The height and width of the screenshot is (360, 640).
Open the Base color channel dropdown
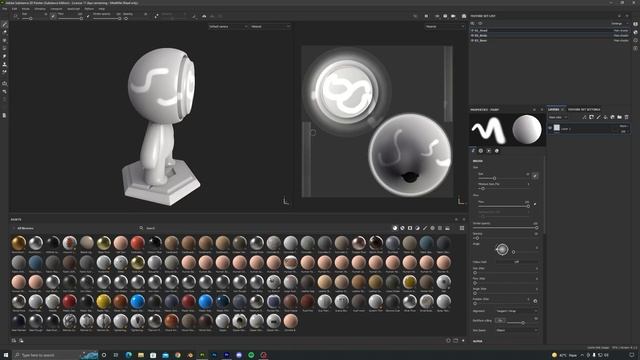pyautogui.click(x=558, y=117)
